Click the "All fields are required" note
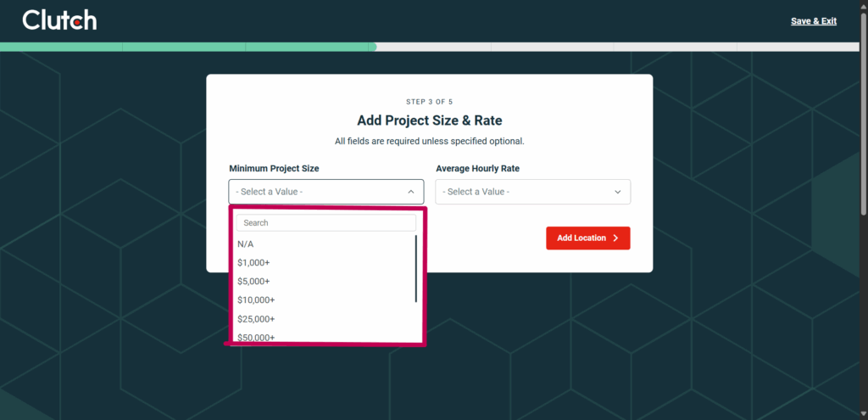The width and height of the screenshot is (868, 420). 430,142
